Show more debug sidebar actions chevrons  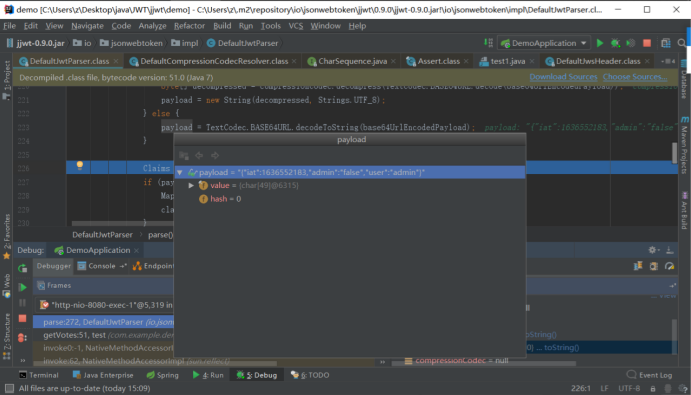point(22,361)
